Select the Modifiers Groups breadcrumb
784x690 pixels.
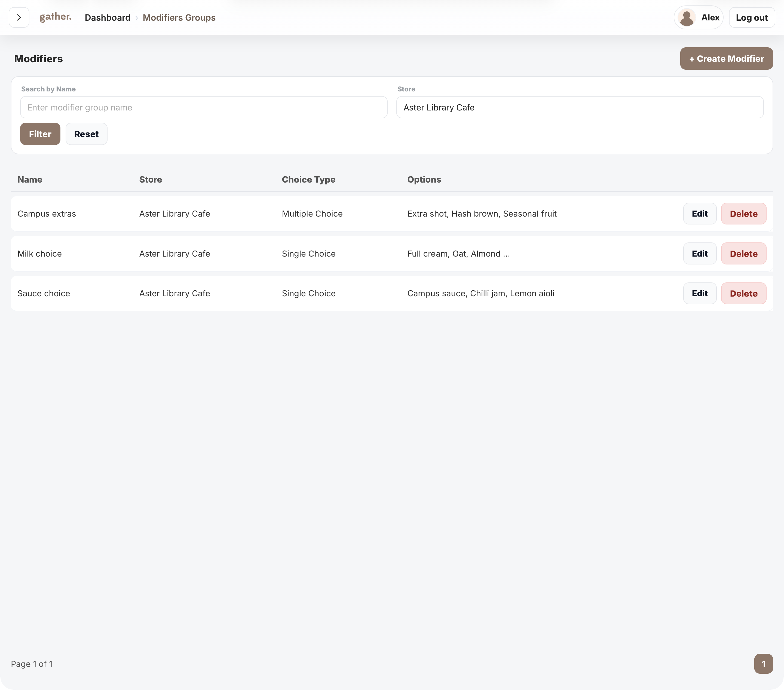(x=179, y=18)
